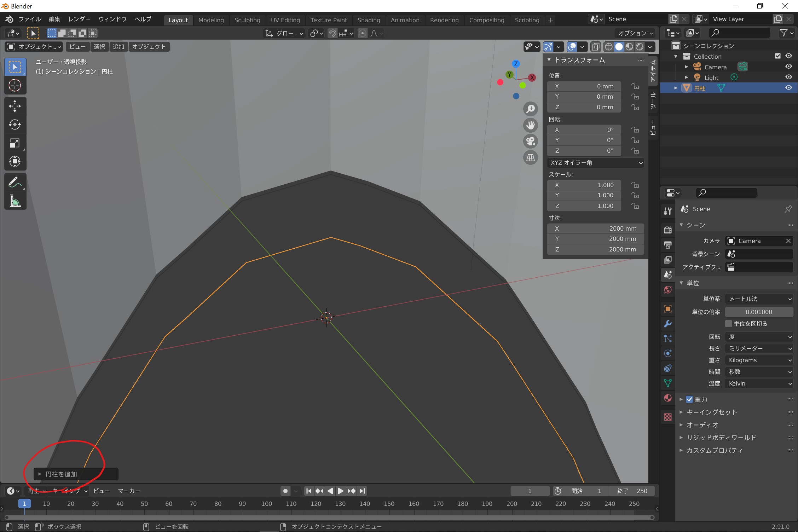
Task: Disable the 重力 gravity checkbox
Action: point(689,399)
